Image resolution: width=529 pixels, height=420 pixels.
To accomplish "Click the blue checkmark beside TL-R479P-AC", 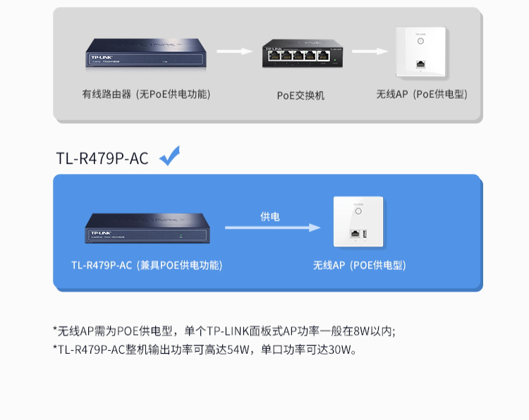I will [170, 156].
